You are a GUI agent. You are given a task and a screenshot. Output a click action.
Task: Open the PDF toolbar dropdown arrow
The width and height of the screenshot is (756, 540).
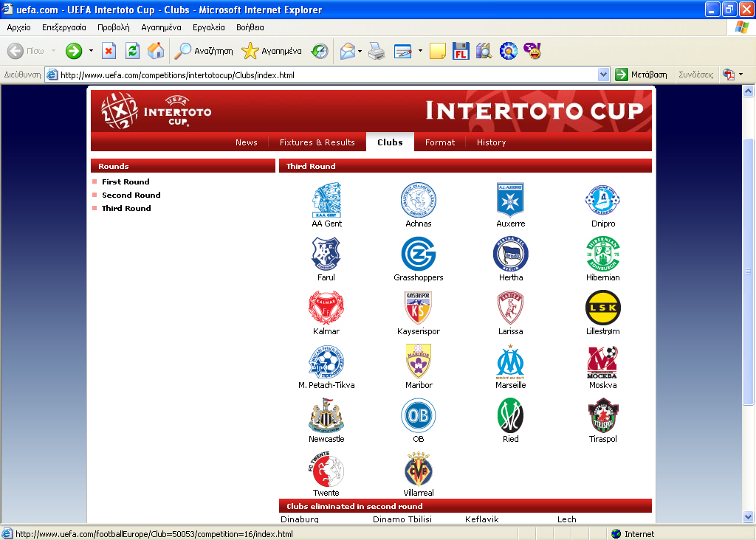(x=740, y=75)
